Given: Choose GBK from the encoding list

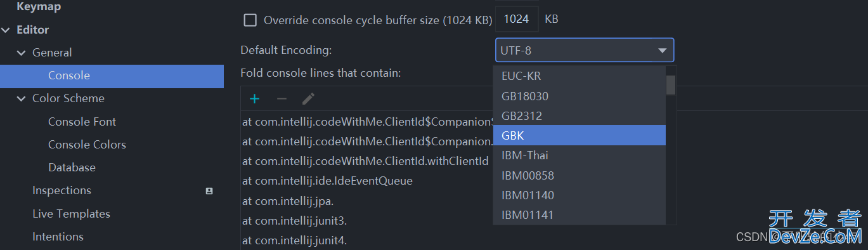Looking at the screenshot, I should click(x=580, y=135).
